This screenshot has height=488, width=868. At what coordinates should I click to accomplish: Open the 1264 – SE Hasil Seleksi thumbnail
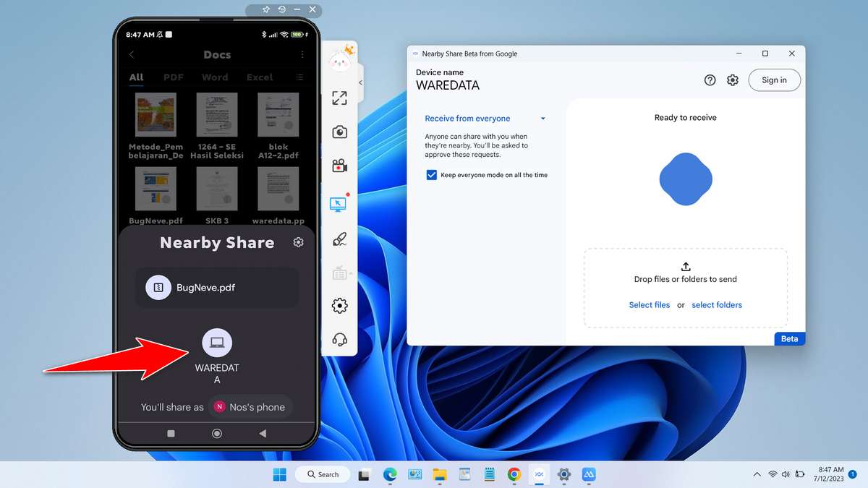coord(217,116)
